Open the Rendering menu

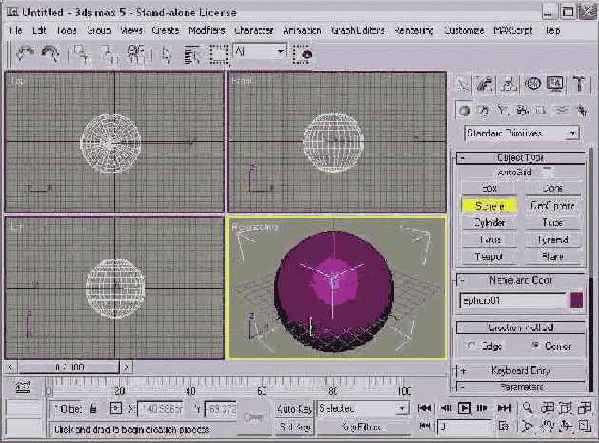(413, 30)
